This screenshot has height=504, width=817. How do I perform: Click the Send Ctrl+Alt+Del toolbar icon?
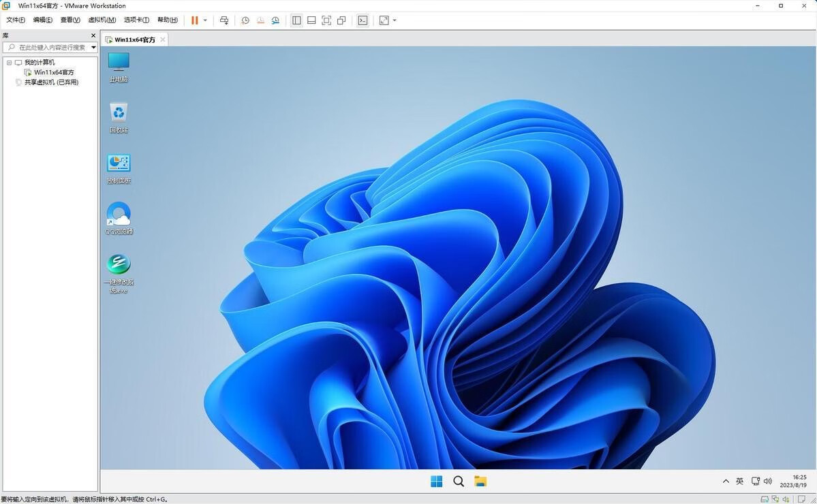[224, 20]
